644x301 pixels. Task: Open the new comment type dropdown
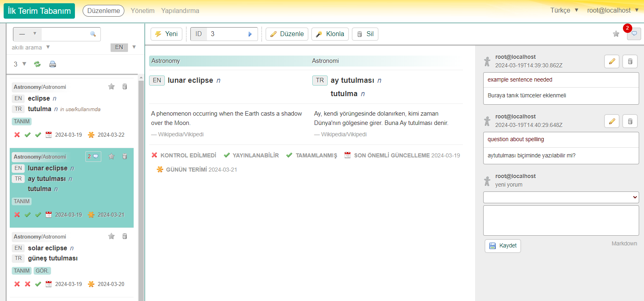pos(561,197)
